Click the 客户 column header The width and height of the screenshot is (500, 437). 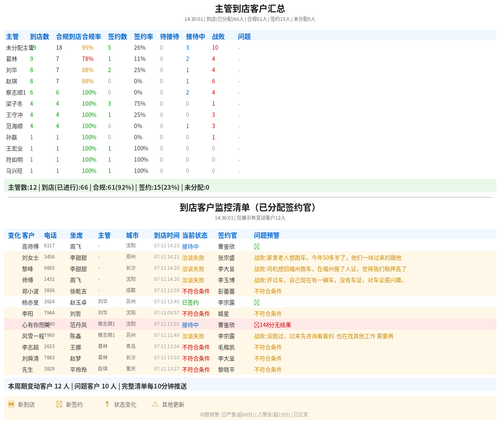28,235
